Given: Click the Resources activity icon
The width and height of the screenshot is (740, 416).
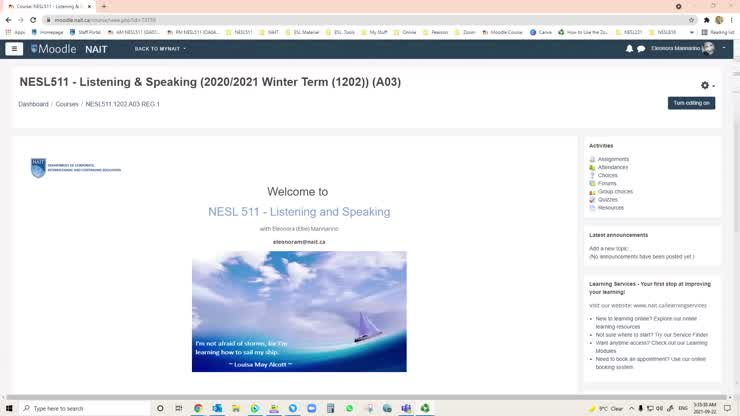Looking at the screenshot, I should (592, 208).
